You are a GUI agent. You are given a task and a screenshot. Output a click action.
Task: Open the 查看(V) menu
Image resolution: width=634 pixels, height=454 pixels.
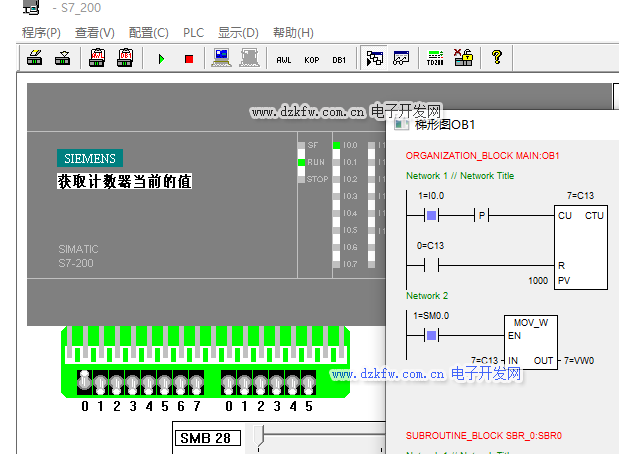94,33
